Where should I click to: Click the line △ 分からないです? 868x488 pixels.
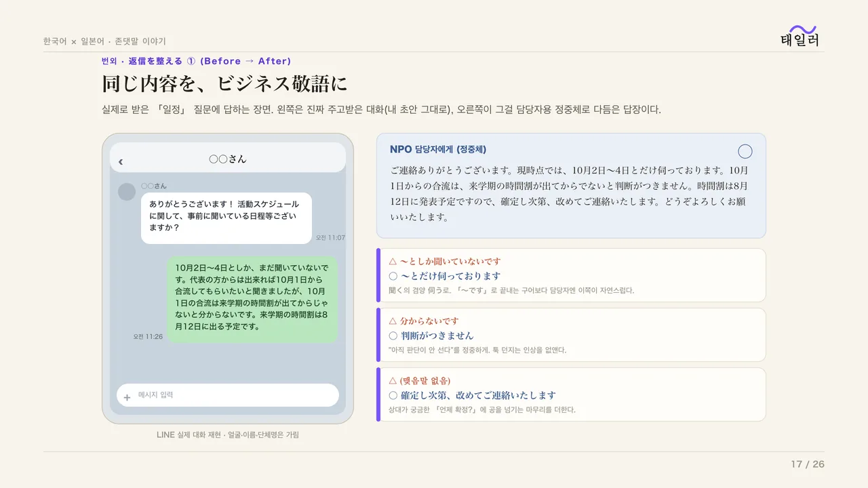[x=424, y=321]
